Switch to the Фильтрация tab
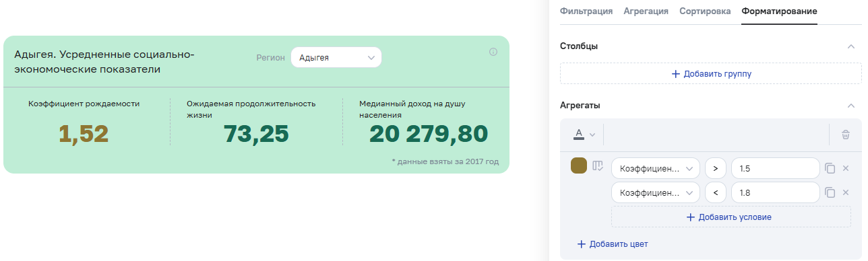The height and width of the screenshot is (261, 868). tap(586, 11)
